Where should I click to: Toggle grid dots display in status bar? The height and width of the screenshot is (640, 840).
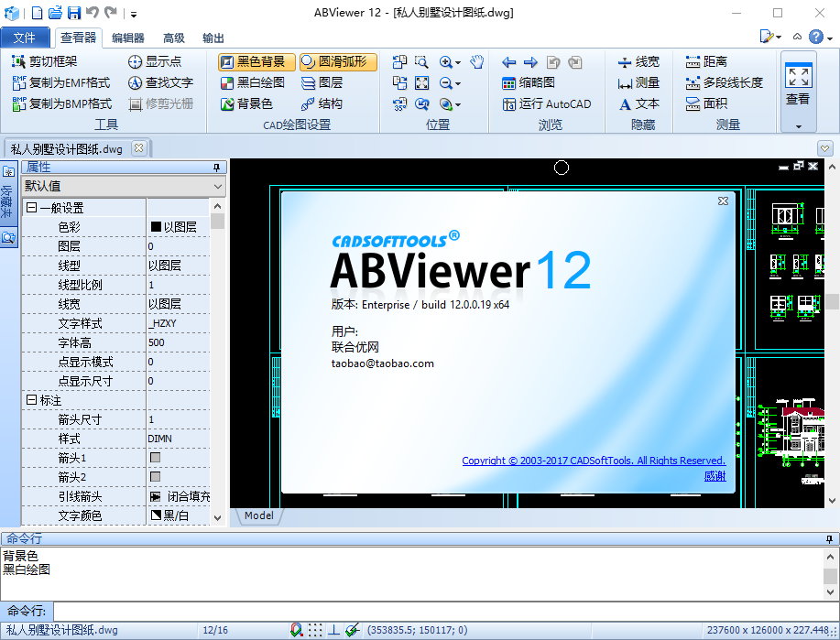(315, 630)
